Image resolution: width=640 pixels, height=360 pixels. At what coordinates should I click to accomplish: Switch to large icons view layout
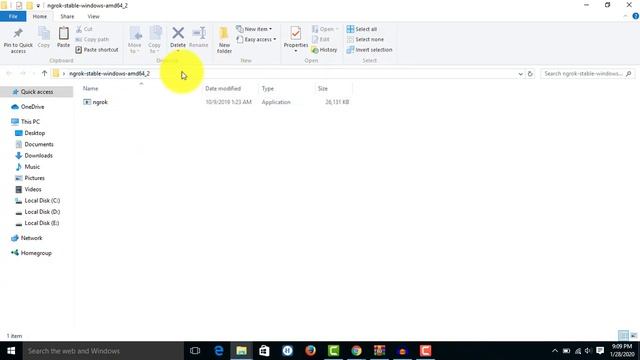click(x=633, y=336)
